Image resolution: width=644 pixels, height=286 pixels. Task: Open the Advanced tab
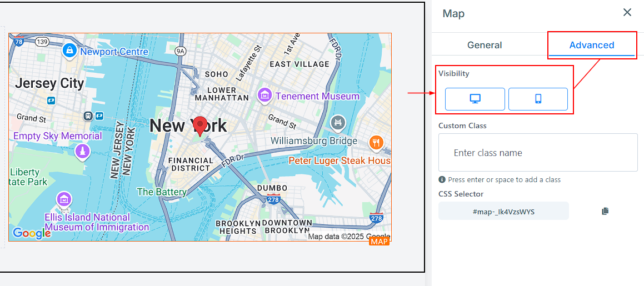point(591,46)
